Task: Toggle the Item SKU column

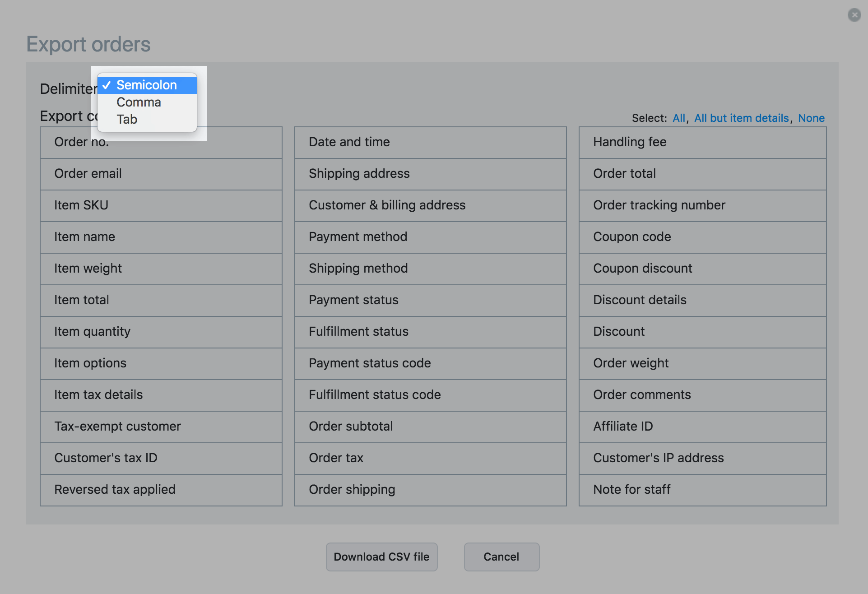Action: tap(161, 205)
